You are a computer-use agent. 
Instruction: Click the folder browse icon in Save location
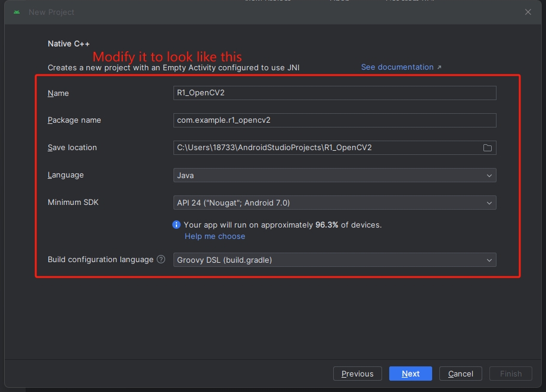point(487,148)
